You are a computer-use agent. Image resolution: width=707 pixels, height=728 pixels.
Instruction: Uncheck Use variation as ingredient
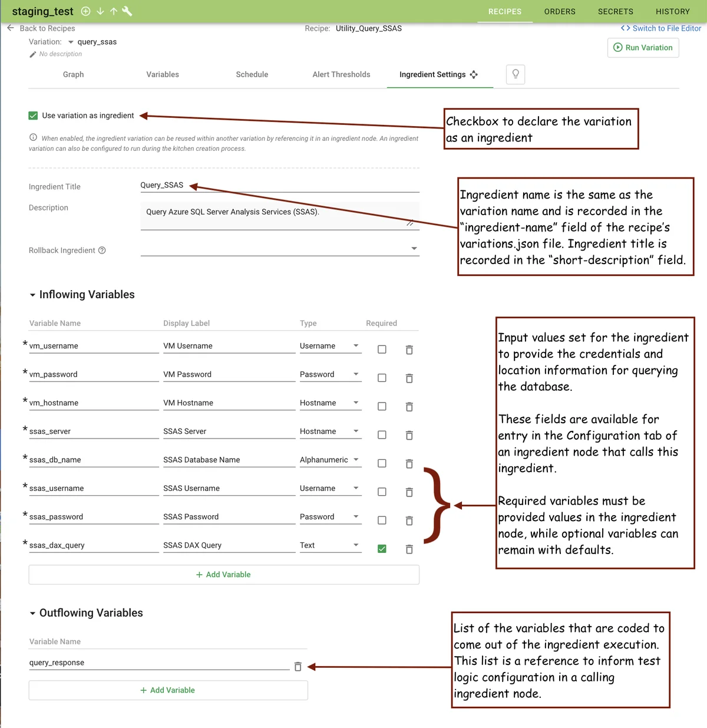click(34, 116)
